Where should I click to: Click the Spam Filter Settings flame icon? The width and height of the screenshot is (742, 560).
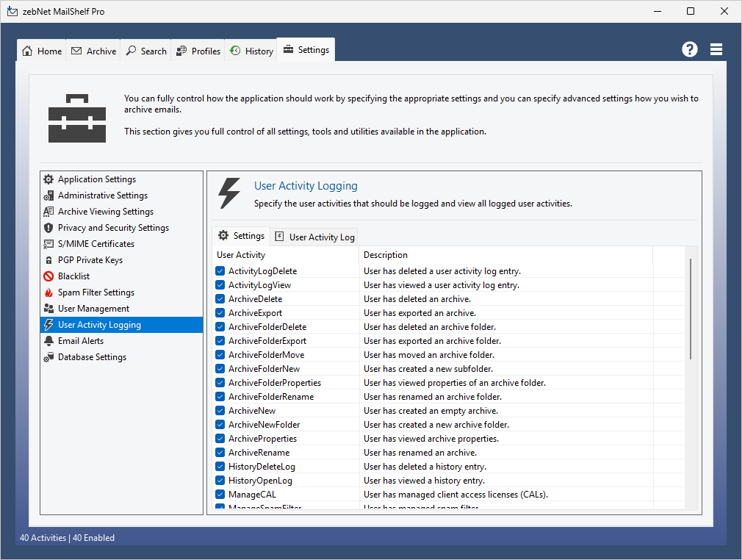[48, 292]
